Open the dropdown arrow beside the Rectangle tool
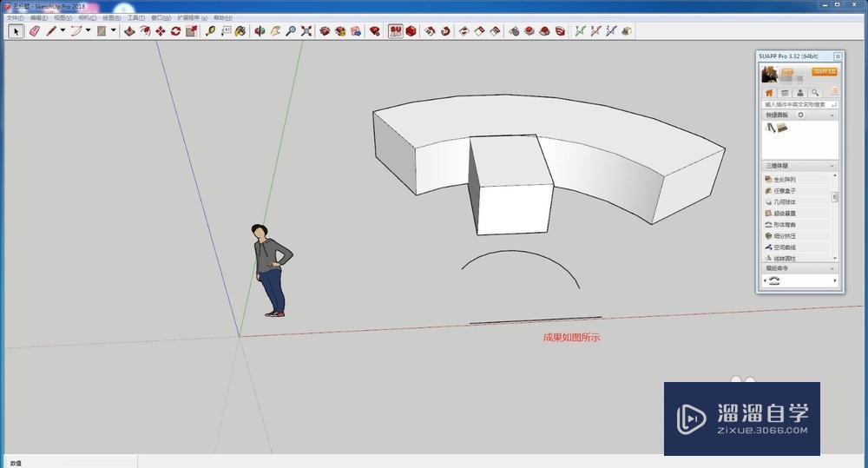 tap(114, 30)
